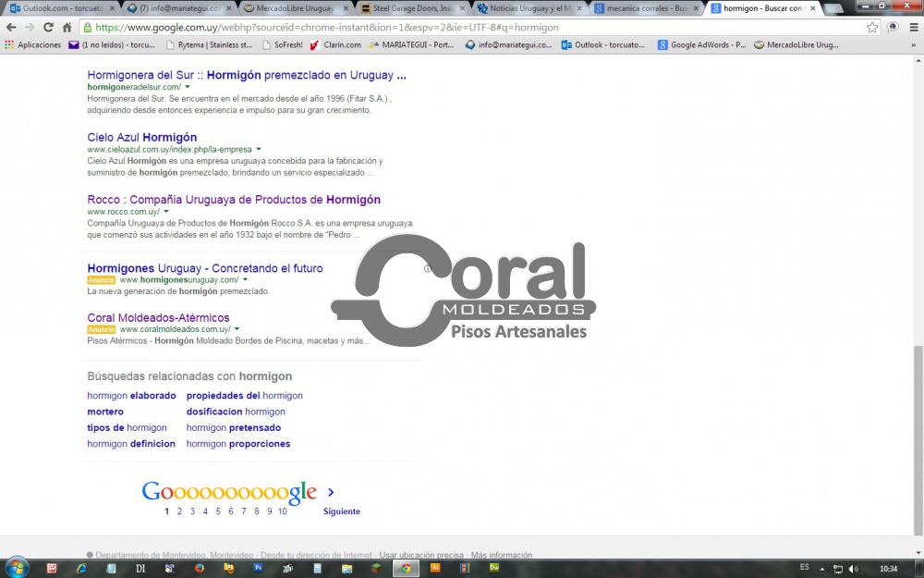Open the Chrome home page button
The height and width of the screenshot is (578, 924).
(x=67, y=27)
